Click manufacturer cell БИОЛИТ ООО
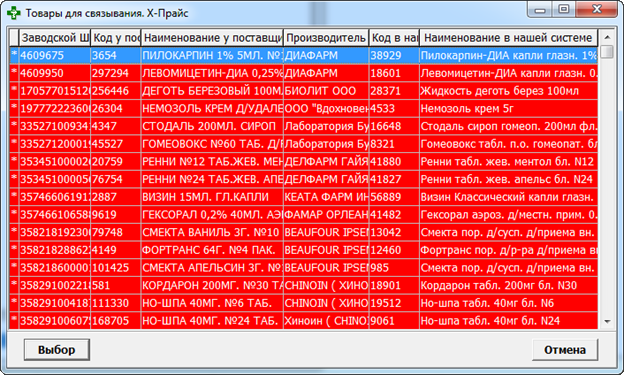624x375 pixels. pyautogui.click(x=326, y=91)
